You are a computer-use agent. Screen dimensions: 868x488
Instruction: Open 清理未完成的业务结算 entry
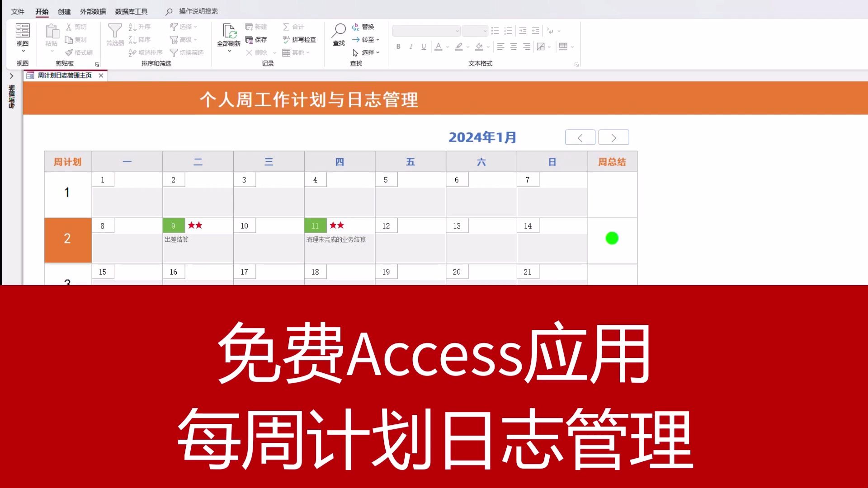tap(336, 239)
